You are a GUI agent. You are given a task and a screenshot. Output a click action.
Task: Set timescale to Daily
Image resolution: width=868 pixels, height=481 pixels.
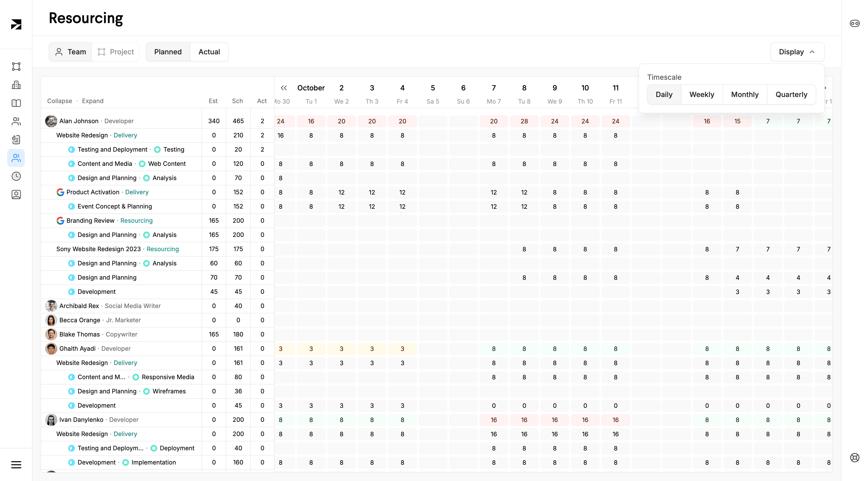click(x=664, y=95)
